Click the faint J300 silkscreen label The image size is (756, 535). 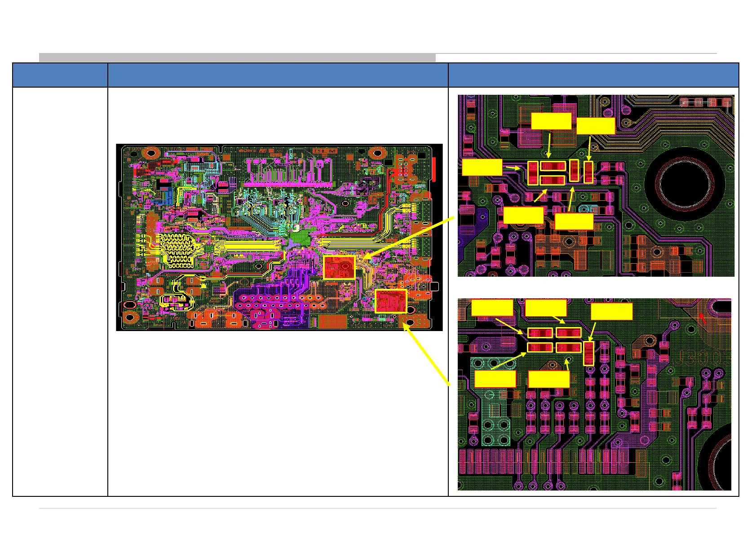point(702,357)
